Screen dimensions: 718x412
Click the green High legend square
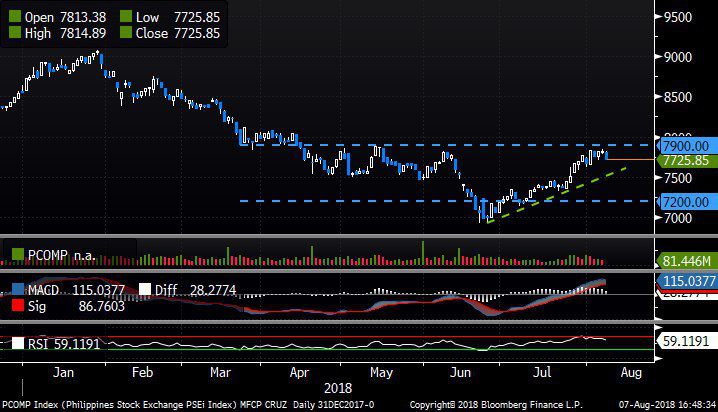coord(13,33)
